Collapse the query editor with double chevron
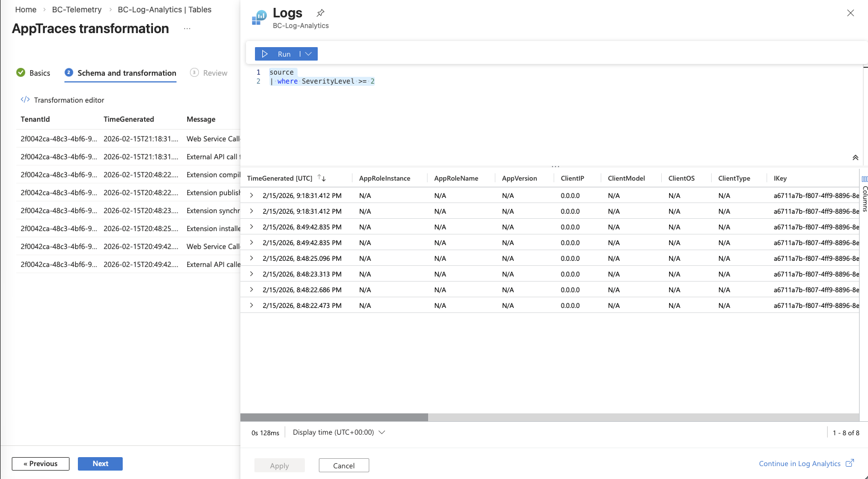Viewport: 868px width, 479px height. tap(855, 158)
